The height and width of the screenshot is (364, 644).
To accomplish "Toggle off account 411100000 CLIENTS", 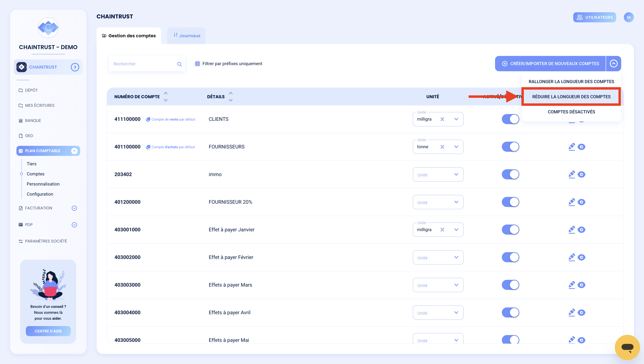I will pyautogui.click(x=510, y=119).
